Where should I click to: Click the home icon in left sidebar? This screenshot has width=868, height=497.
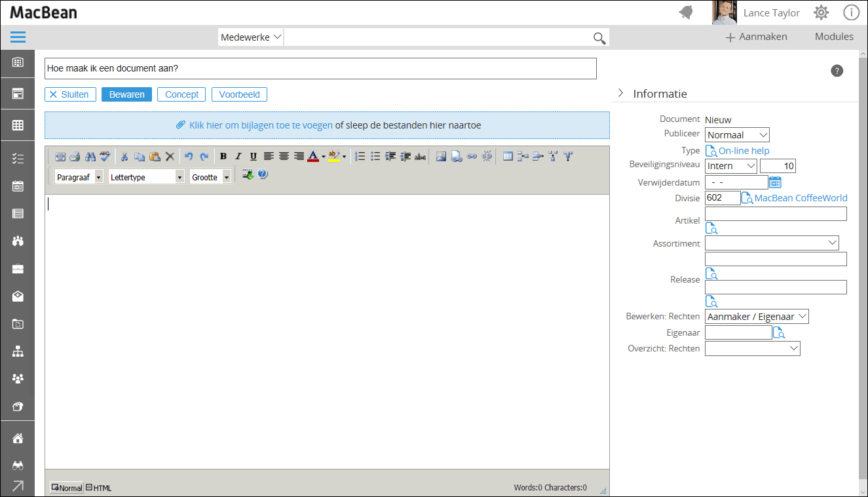[x=18, y=439]
